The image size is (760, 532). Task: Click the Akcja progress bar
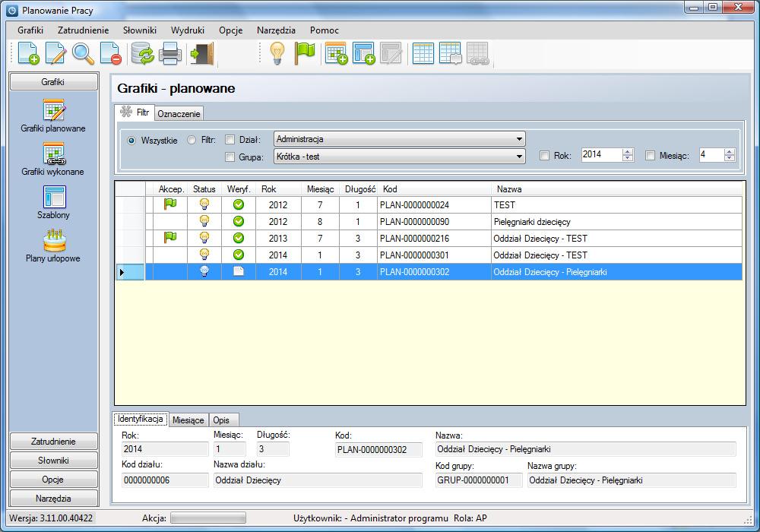coord(208,518)
